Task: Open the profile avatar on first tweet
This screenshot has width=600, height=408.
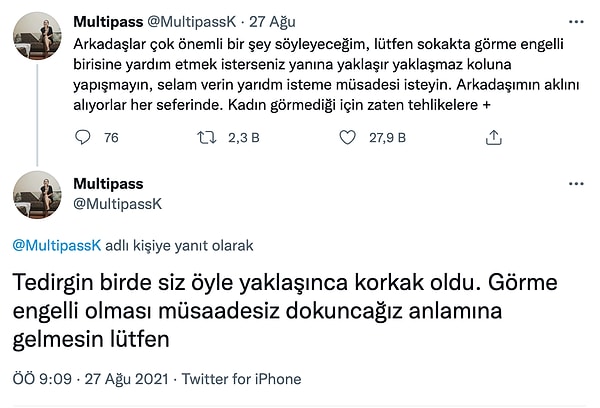Action: pos(39,42)
